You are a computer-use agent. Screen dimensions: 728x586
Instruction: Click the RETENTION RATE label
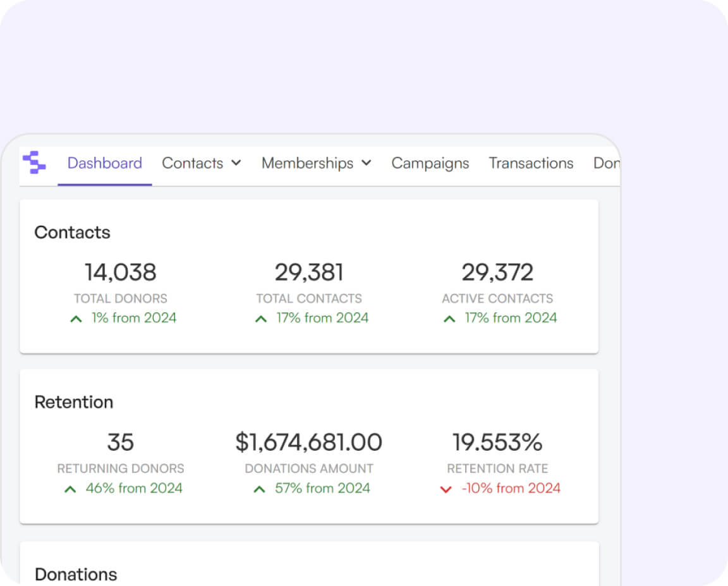click(x=497, y=468)
